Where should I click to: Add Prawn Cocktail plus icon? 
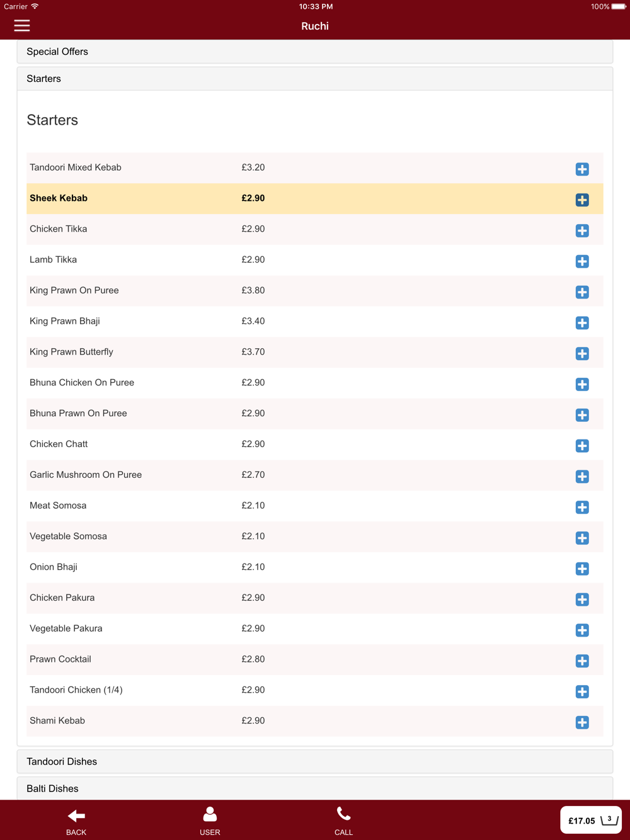click(x=582, y=661)
